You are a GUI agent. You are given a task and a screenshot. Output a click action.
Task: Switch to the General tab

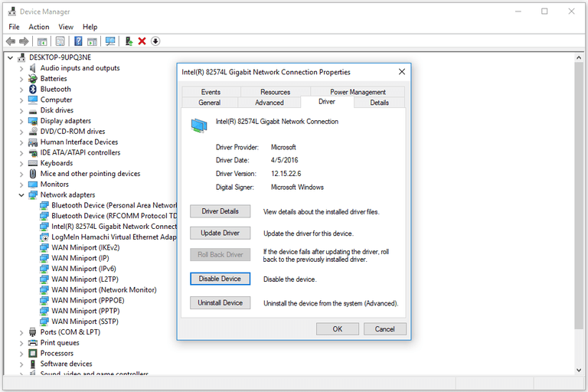click(210, 103)
